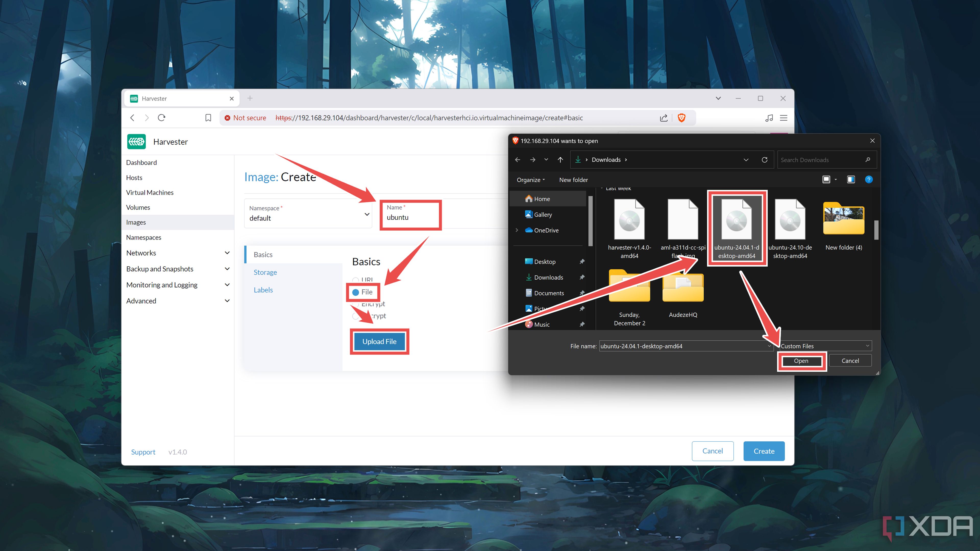Viewport: 980px width, 551px height.
Task: Close the Harvester browser tab
Action: click(232, 98)
